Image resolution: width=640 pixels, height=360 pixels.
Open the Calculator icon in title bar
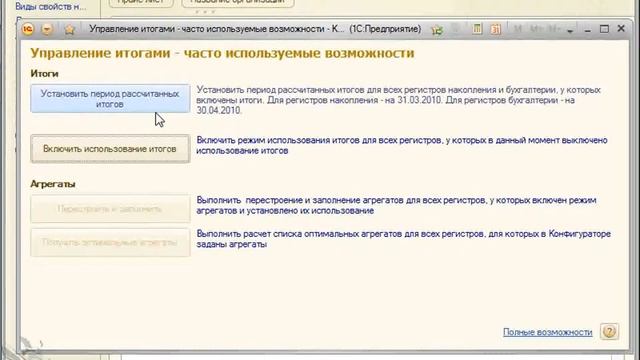pyautogui.click(x=477, y=29)
